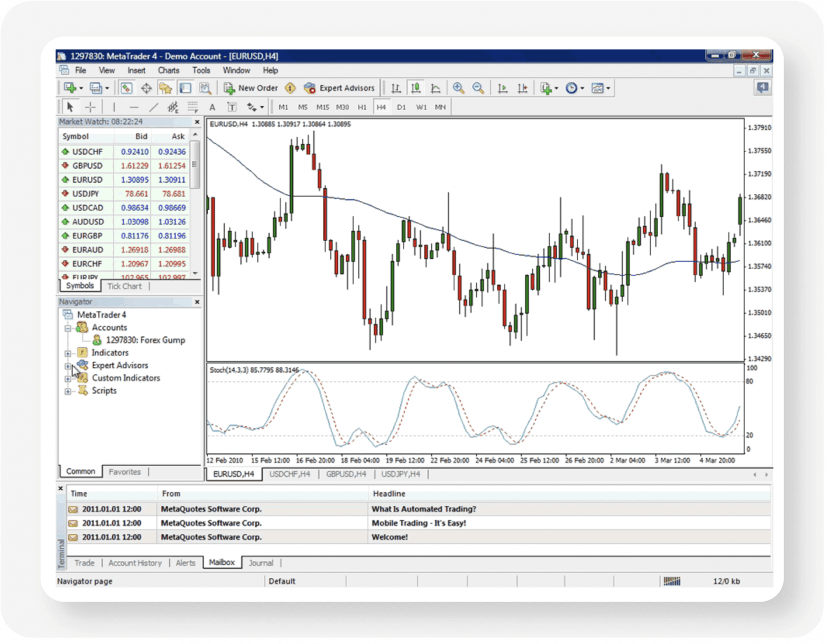Select the Text 'A' tool
826x644 pixels.
[x=212, y=107]
